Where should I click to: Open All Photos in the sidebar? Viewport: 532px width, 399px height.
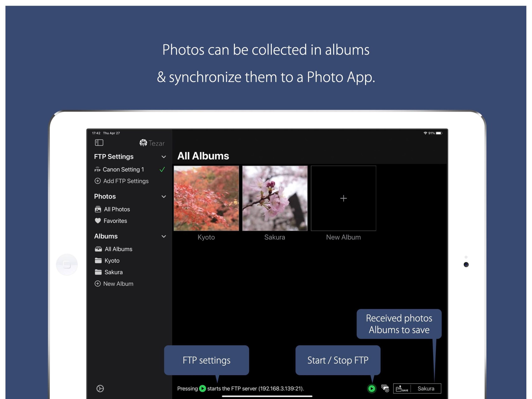click(x=117, y=209)
